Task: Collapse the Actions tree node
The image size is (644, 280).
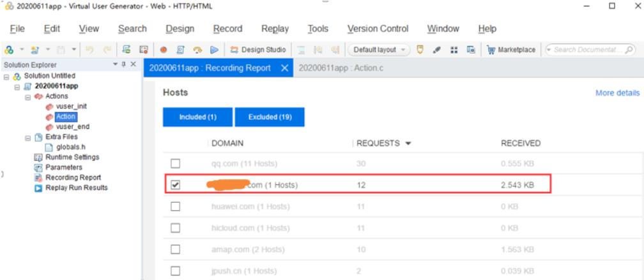Action: (27, 97)
